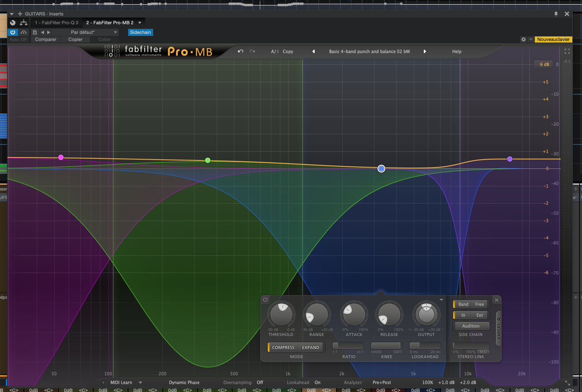Open the Help menu
The width and height of the screenshot is (582, 392).
(x=456, y=51)
